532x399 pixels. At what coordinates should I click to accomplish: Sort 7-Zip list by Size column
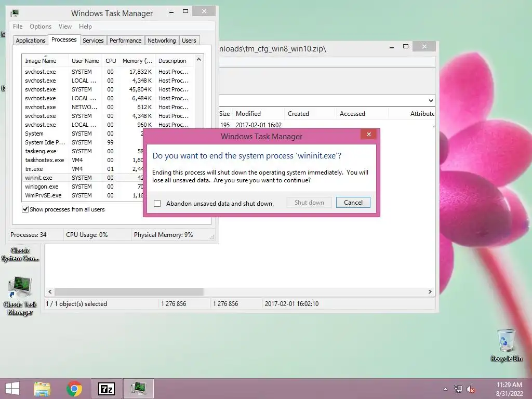click(224, 114)
